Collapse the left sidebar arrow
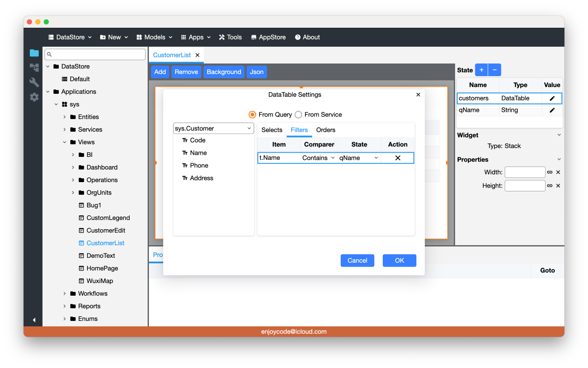The width and height of the screenshot is (588, 368). [x=34, y=320]
